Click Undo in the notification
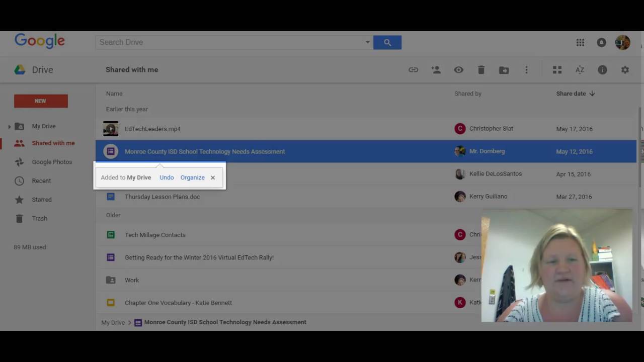Image resolution: width=644 pixels, height=362 pixels. [167, 177]
